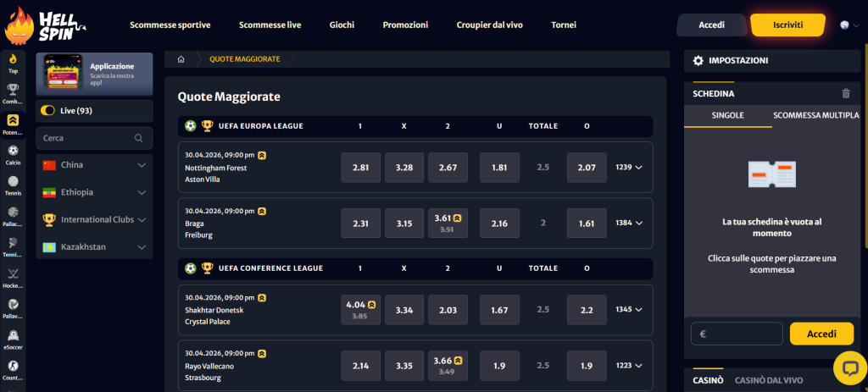Screen dimensions: 868x392
Task: Expand 1223 markets for Rayo Vallecano match
Action: (629, 366)
